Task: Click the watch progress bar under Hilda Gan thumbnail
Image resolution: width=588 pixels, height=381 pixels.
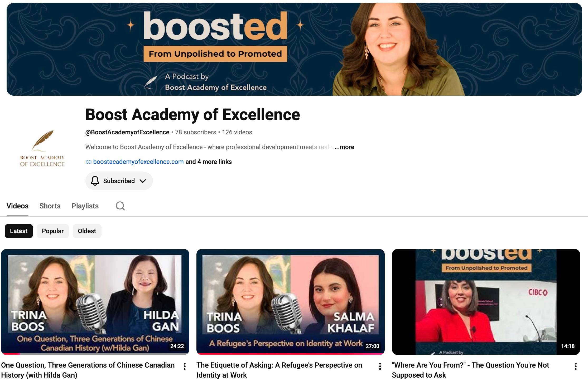Action: [95, 354]
